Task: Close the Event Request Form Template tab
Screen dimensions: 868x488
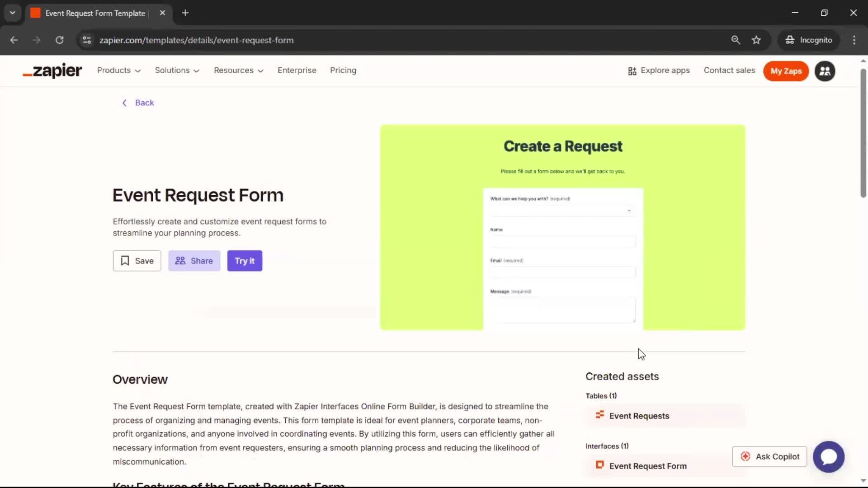Action: pos(162,13)
